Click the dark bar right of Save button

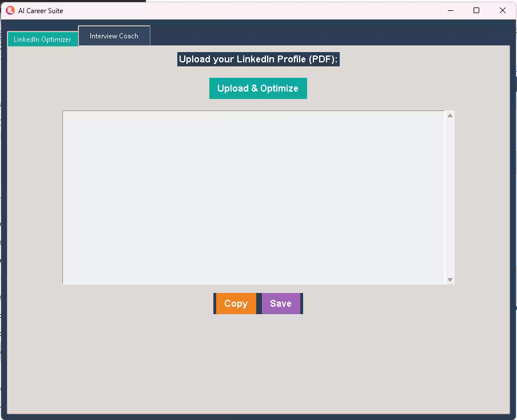[301, 304]
